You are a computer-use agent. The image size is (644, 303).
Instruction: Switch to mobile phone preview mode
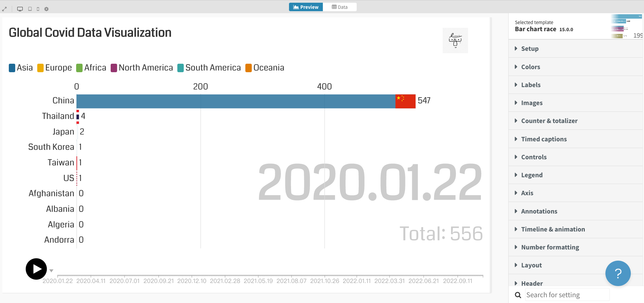point(38,9)
